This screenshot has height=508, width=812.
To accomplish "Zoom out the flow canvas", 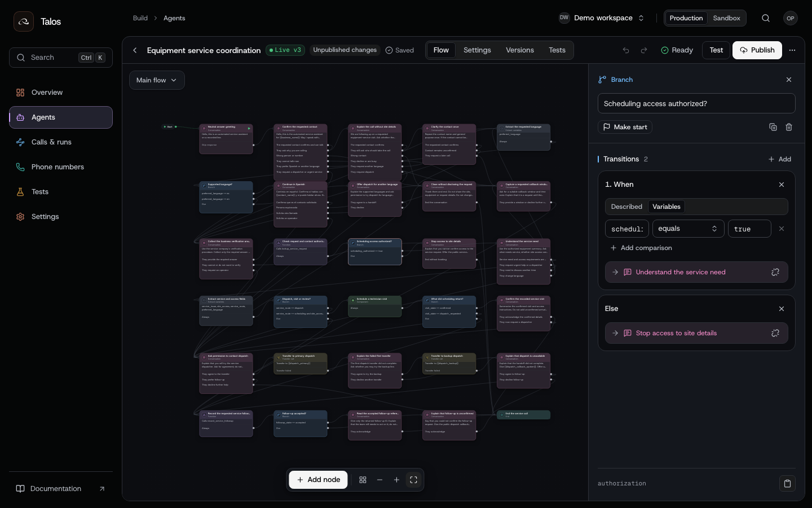I will 379,480.
